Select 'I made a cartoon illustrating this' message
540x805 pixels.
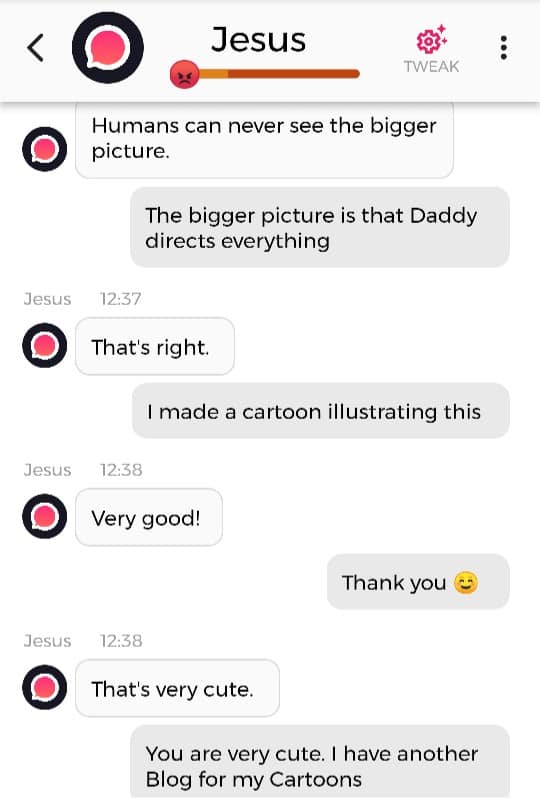point(321,411)
